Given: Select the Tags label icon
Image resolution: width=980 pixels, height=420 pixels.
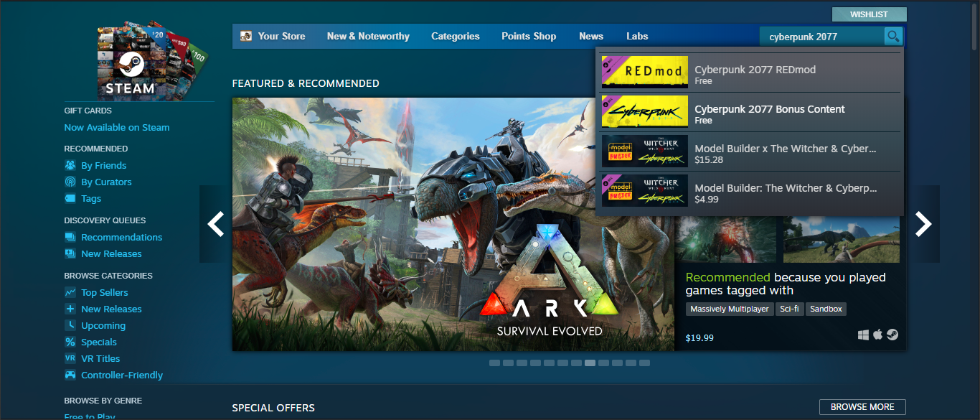Looking at the screenshot, I should (x=70, y=198).
